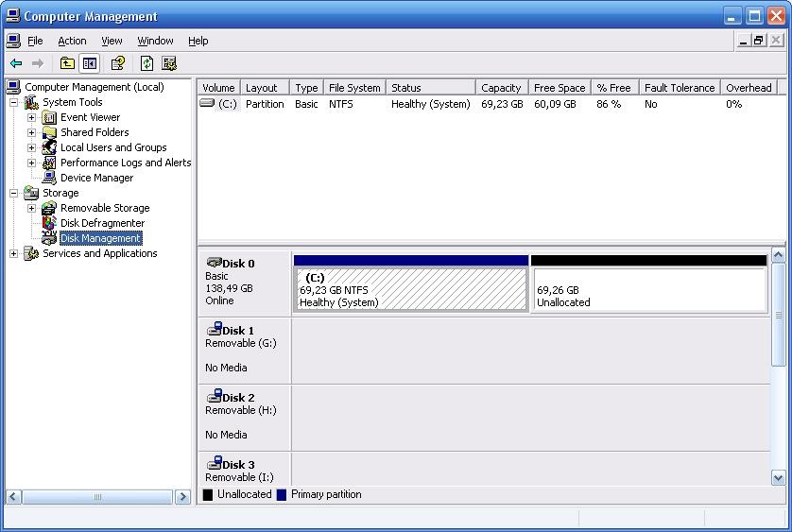
Task: Open the Action menu
Action: [72, 41]
